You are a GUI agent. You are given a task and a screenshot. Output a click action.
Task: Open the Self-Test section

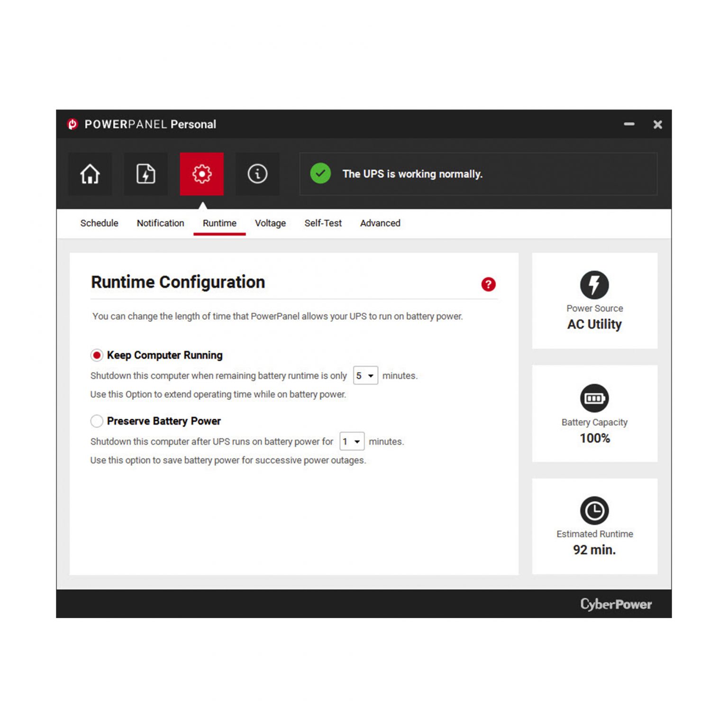[x=322, y=223]
